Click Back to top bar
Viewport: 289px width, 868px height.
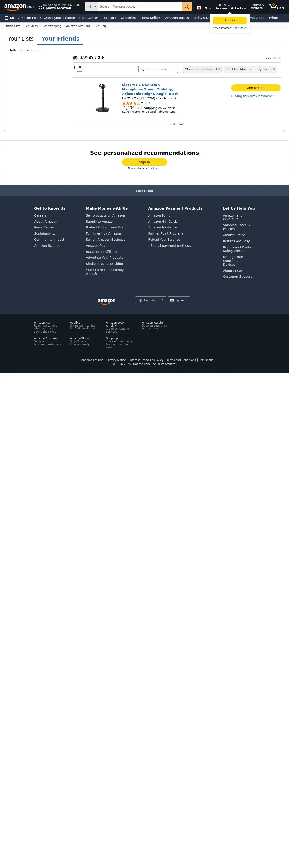tap(144, 191)
